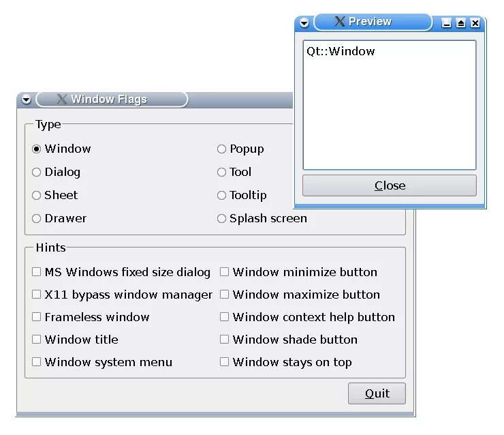This screenshot has width=504, height=435.
Task: Select the Tool type radio button
Action: click(x=221, y=172)
